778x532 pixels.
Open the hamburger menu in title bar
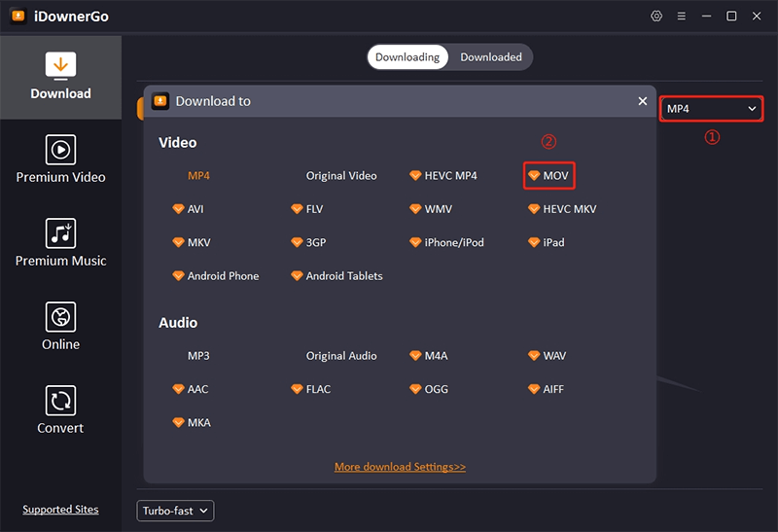(x=682, y=17)
